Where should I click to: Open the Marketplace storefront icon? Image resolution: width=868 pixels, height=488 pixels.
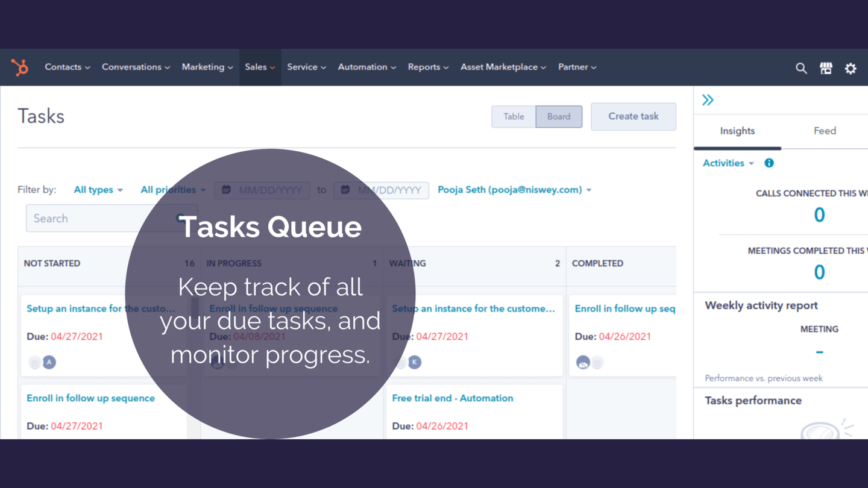click(x=826, y=68)
